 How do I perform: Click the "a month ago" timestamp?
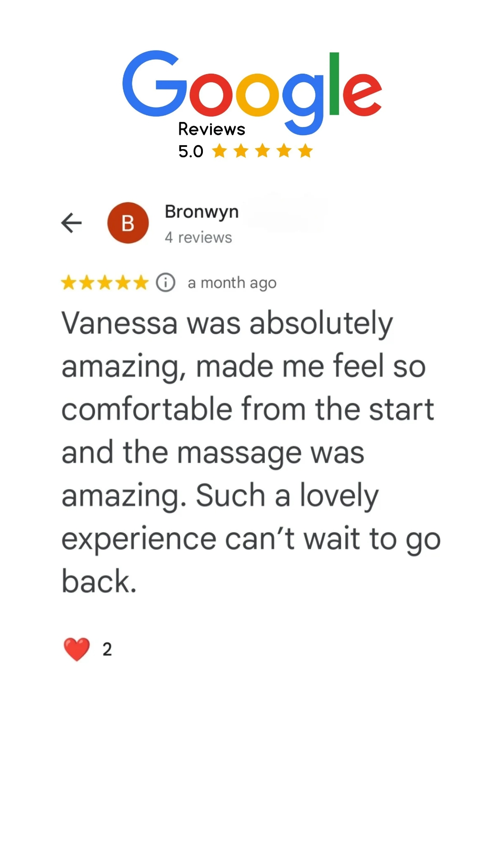(232, 283)
